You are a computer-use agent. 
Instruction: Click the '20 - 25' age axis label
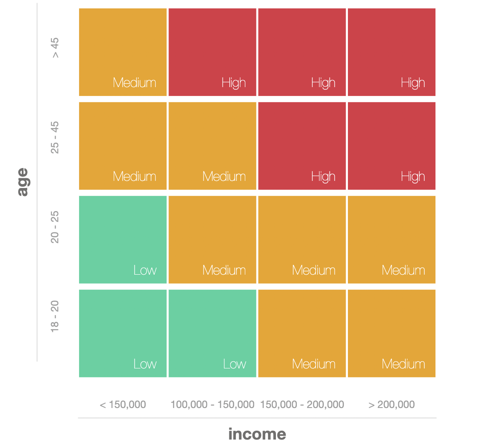(55, 227)
